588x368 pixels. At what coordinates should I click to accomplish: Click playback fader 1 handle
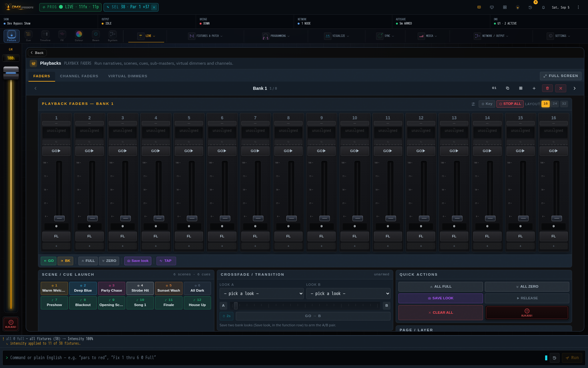(59, 218)
